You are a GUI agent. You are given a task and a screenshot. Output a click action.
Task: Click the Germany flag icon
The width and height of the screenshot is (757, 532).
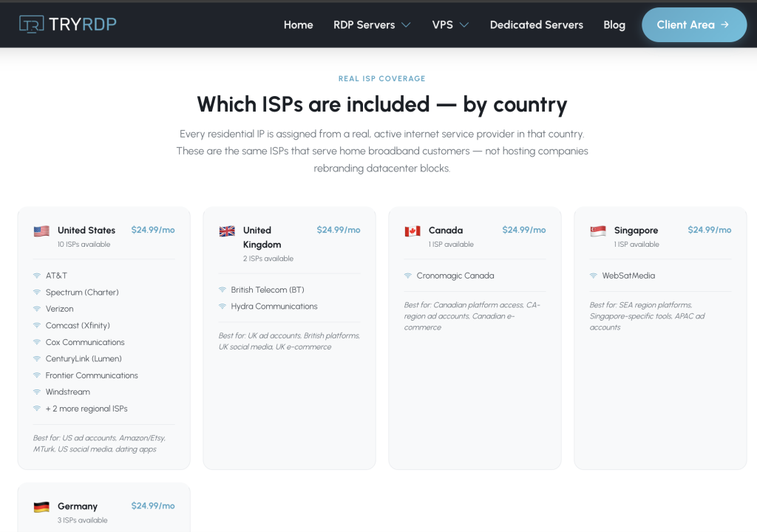(x=41, y=507)
